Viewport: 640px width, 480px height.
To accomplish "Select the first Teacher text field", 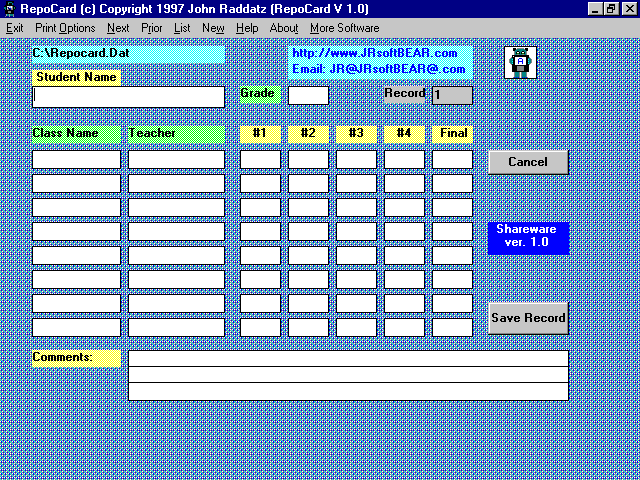I will pos(176,159).
